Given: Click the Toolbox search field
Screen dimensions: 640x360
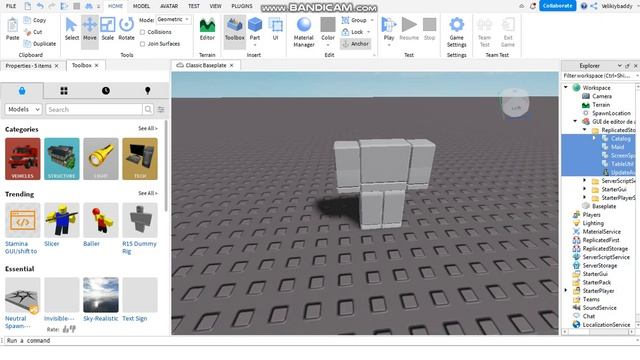Looking at the screenshot, I should point(94,109).
